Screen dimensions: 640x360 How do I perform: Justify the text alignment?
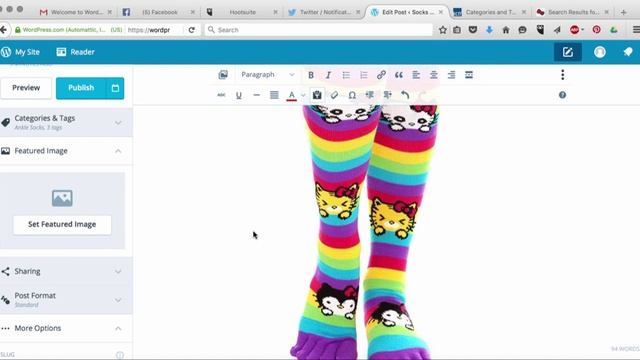(274, 95)
